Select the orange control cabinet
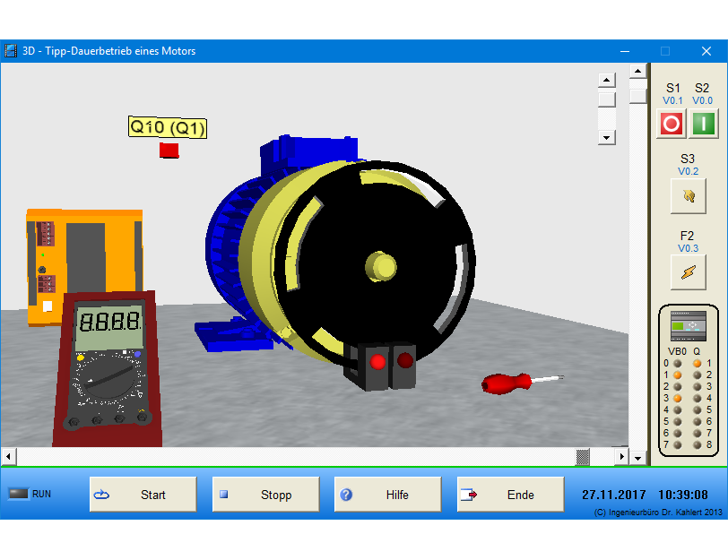Image resolution: width=728 pixels, height=560 pixels. pos(84,260)
